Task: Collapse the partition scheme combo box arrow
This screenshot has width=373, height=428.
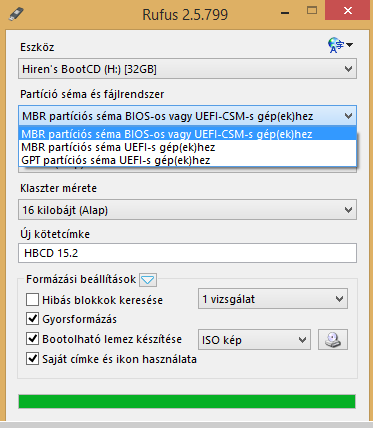Action: [348, 116]
